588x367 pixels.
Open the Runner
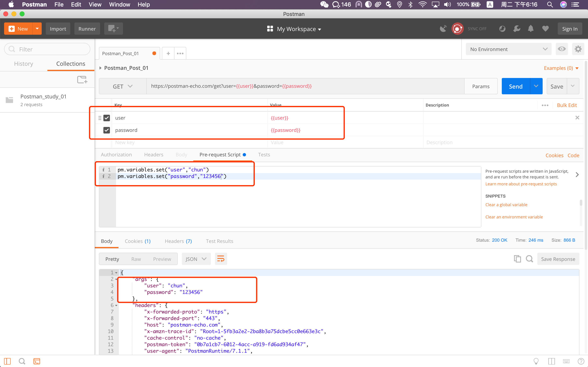[87, 29]
